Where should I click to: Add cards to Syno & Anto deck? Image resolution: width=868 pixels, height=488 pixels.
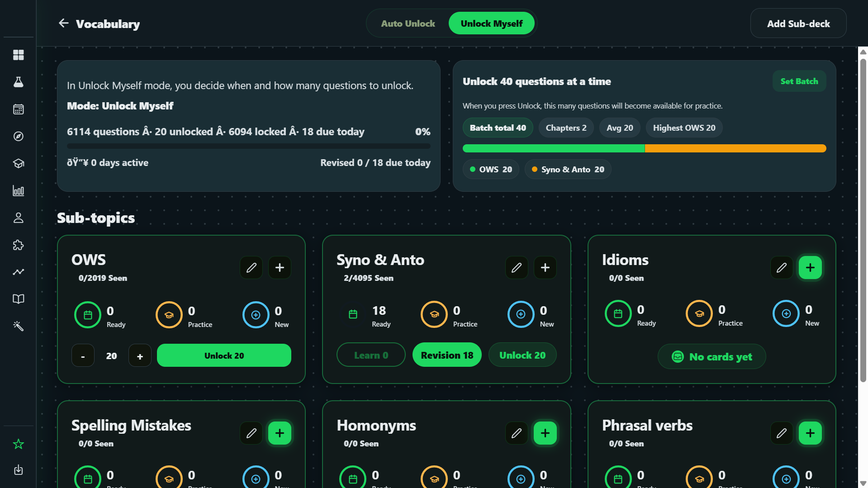(545, 267)
